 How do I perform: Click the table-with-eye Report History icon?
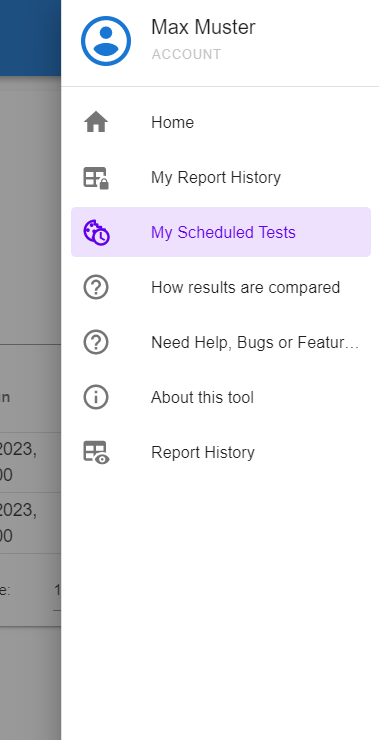(x=96, y=452)
